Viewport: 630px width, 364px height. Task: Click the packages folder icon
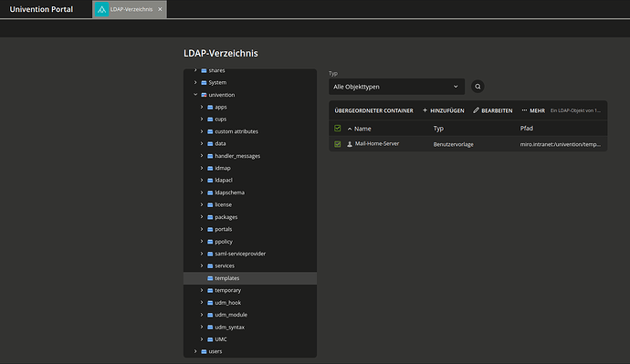[210, 217]
